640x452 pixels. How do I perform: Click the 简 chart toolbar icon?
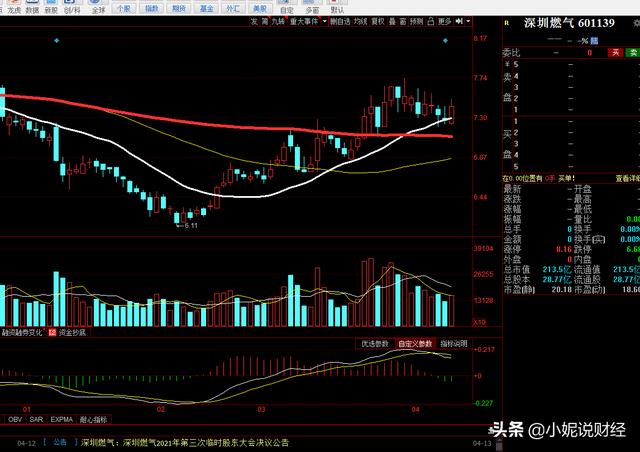tap(265, 21)
